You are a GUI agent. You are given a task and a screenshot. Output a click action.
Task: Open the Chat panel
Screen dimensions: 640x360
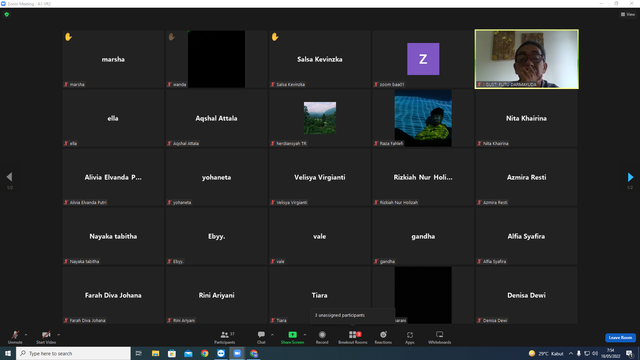(261, 337)
